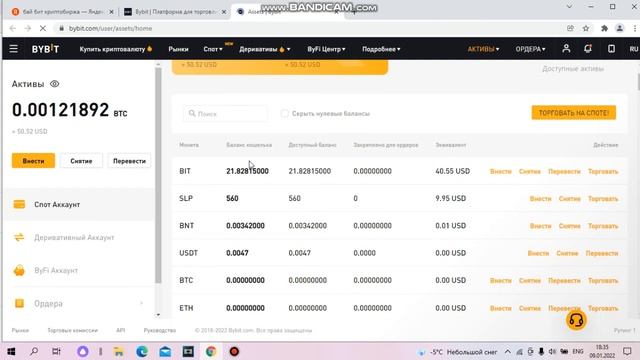Expand the Подробнее dropdown menu
Viewport: 640px width, 360px height.
point(381,49)
